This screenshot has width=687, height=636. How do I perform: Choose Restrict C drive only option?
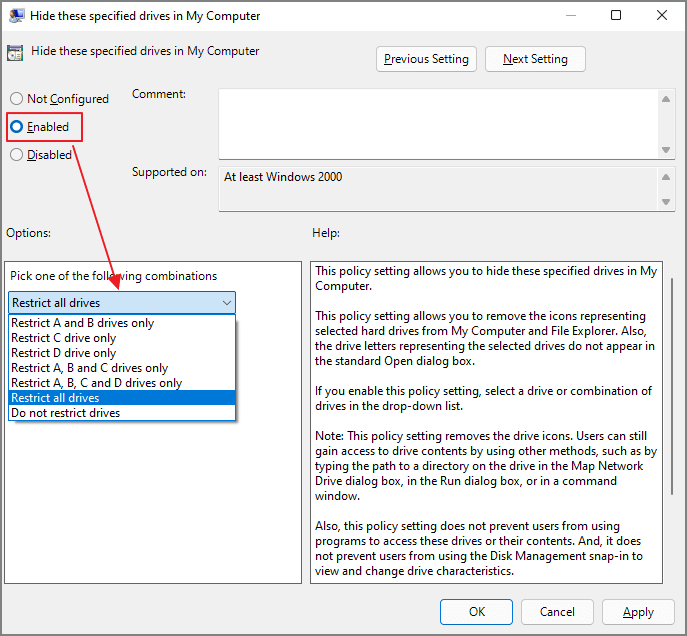click(64, 338)
